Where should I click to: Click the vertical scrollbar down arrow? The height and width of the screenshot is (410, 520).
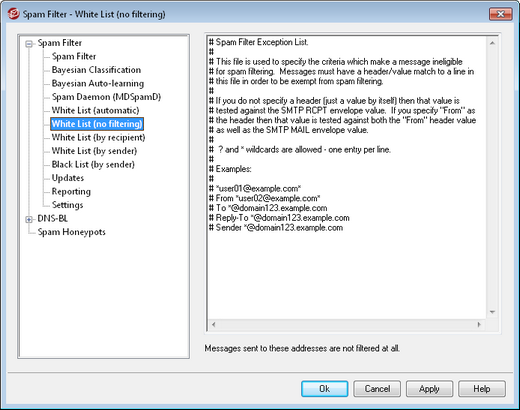[x=492, y=312]
